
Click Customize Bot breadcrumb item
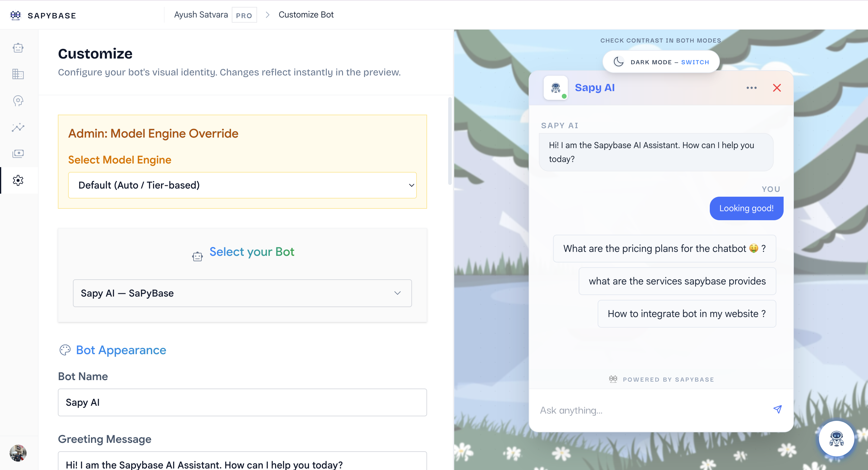tap(306, 15)
